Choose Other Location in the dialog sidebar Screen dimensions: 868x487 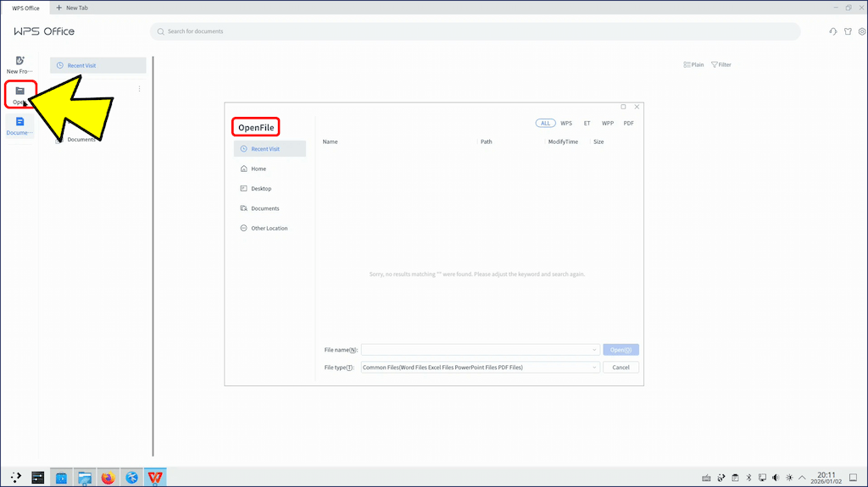pyautogui.click(x=269, y=229)
